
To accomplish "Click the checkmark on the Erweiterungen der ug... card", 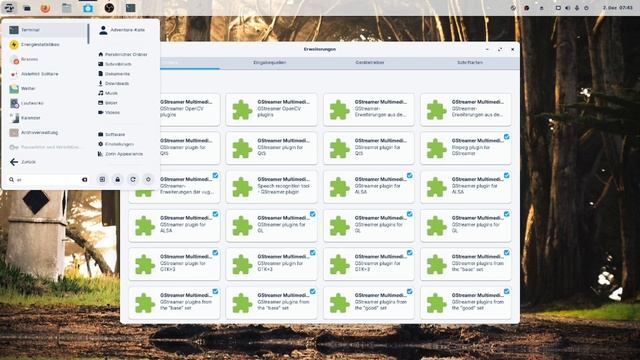I will tap(215, 176).
